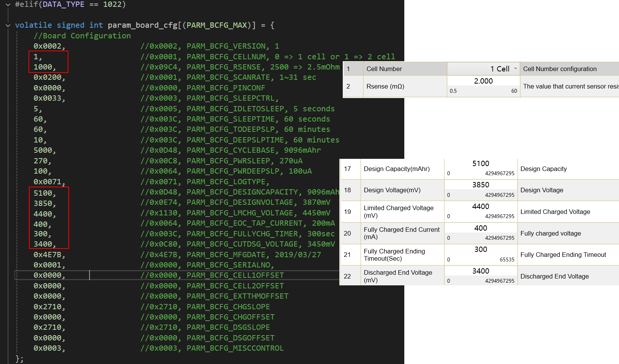The height and width of the screenshot is (364, 619).
Task: Select the Limited Charged Voltage value 4400
Action: pyautogui.click(x=481, y=206)
